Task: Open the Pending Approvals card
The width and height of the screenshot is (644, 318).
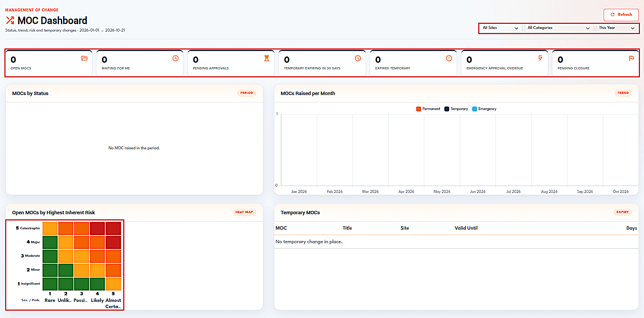Action: tap(231, 63)
